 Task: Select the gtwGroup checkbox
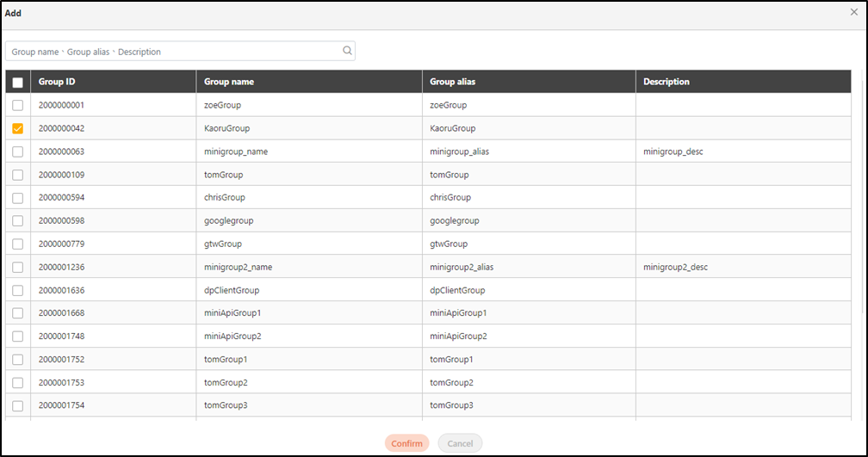click(x=18, y=244)
